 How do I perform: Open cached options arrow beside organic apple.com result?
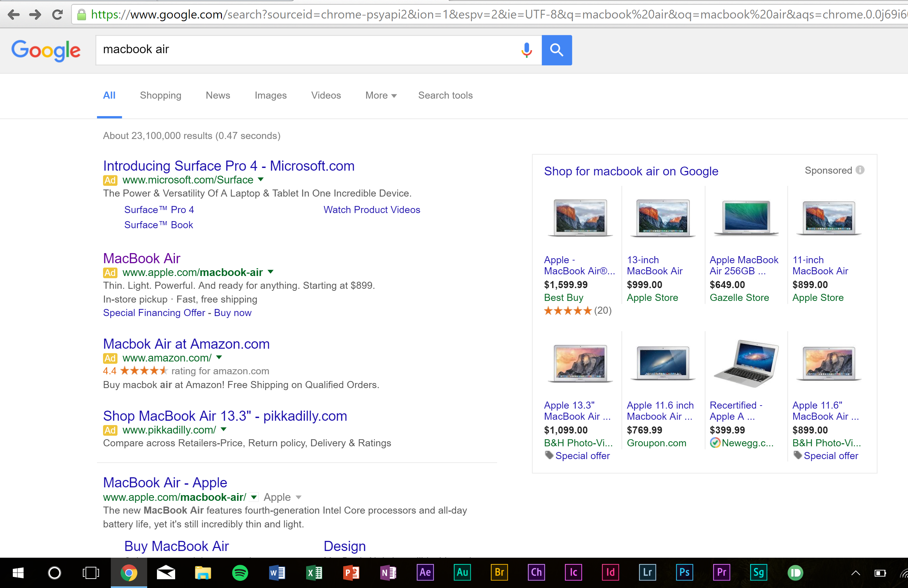click(254, 497)
